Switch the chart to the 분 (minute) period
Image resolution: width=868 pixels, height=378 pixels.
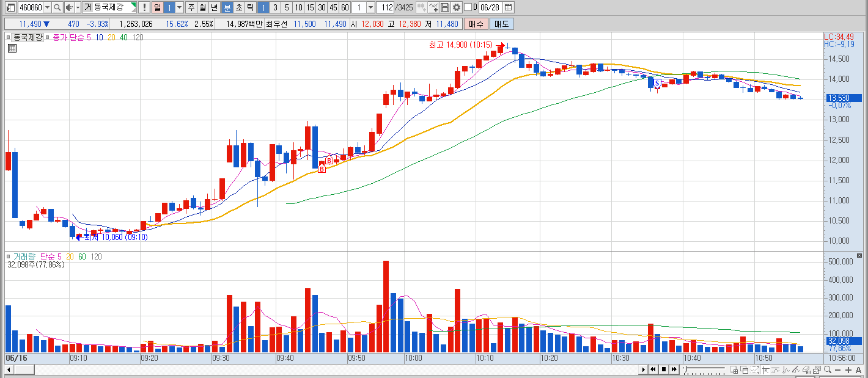tap(227, 7)
